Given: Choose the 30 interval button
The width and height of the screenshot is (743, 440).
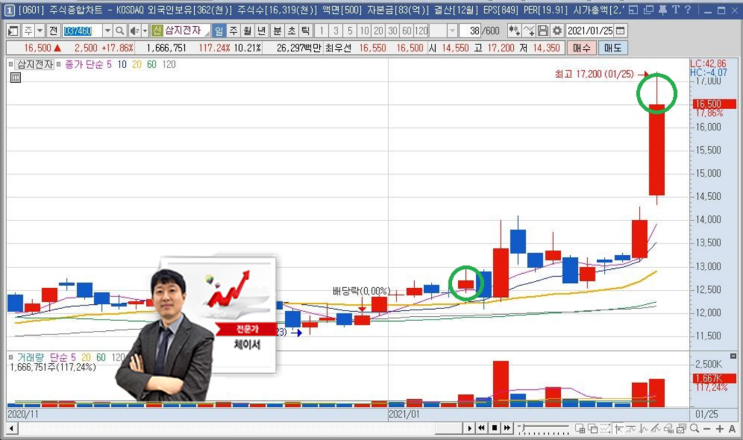Looking at the screenshot, I should pos(392,31).
